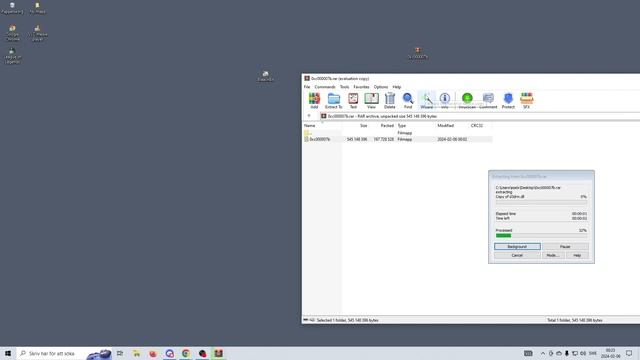The width and height of the screenshot is (640, 360).
Task: Click the volume icon in the system tray
Action: click(583, 353)
